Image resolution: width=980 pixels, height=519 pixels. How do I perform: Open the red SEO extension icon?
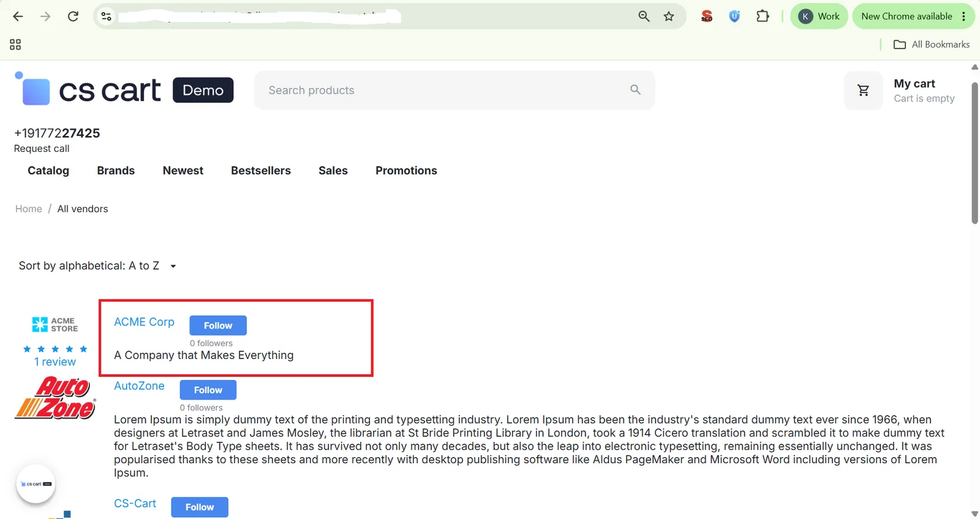[707, 17]
